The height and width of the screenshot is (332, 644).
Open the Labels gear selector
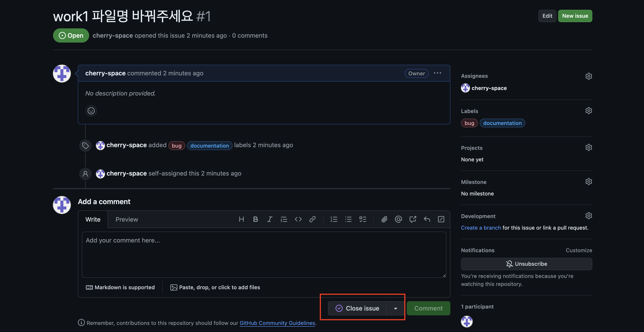click(x=589, y=111)
